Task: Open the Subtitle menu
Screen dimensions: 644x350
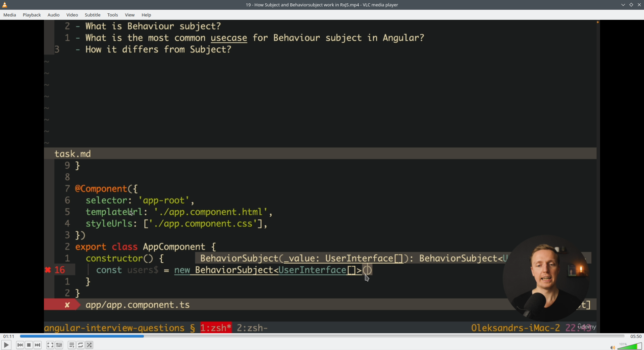Action: [x=93, y=15]
